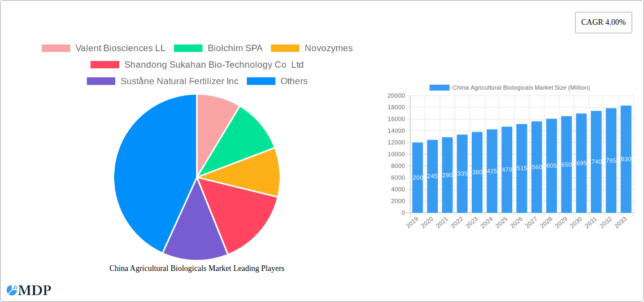Screen dimensions: 644x302
Task: Select the 2025 market size bar
Action: (507, 169)
